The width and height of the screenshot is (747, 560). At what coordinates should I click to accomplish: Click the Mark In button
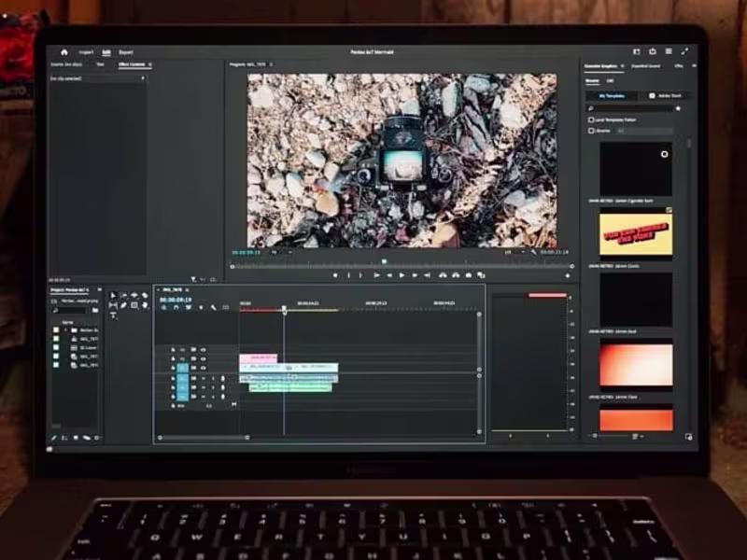348,275
